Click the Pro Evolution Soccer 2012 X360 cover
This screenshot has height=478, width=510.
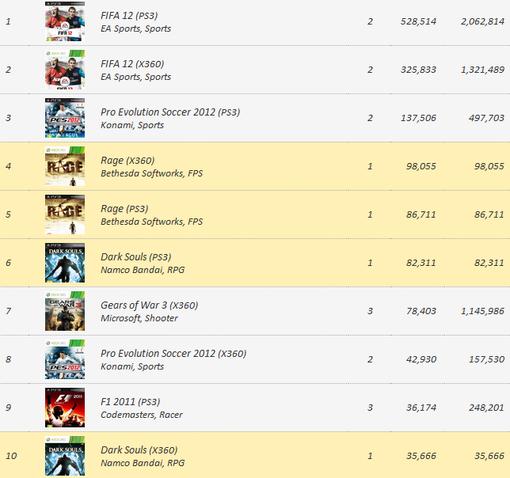tap(65, 359)
